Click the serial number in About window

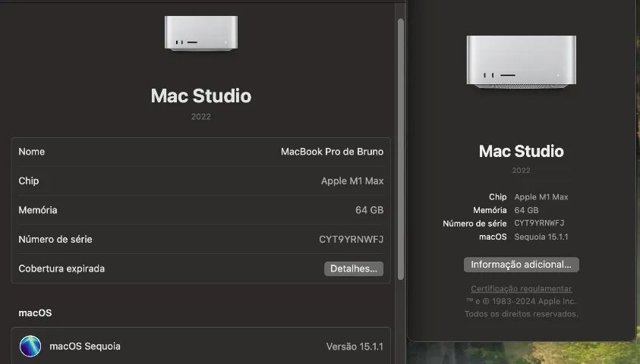point(539,224)
